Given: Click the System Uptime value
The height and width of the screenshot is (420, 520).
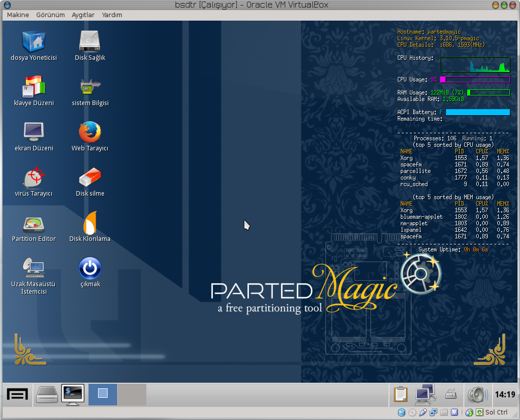Looking at the screenshot, I should (476, 249).
